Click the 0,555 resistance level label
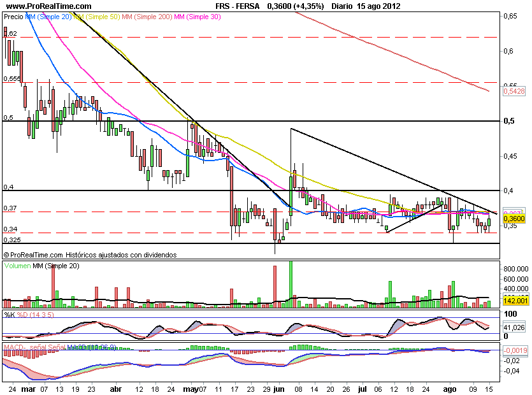 tap(12, 78)
